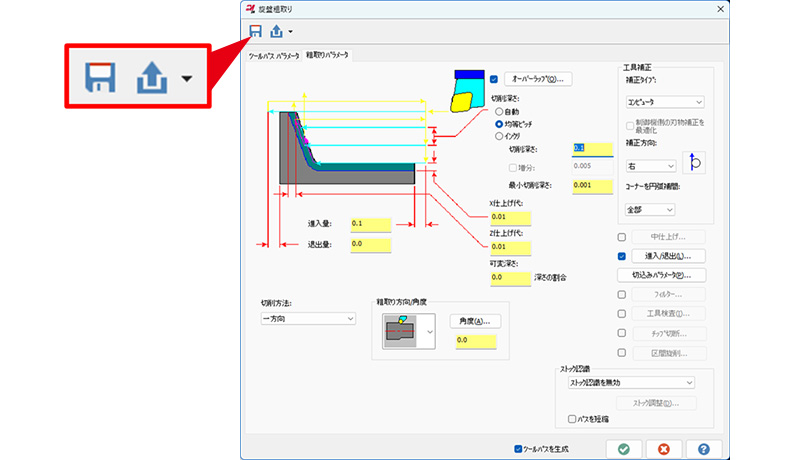Click the export/load parameters icon in toolbar
The width and height of the screenshot is (800, 460).
click(x=276, y=32)
